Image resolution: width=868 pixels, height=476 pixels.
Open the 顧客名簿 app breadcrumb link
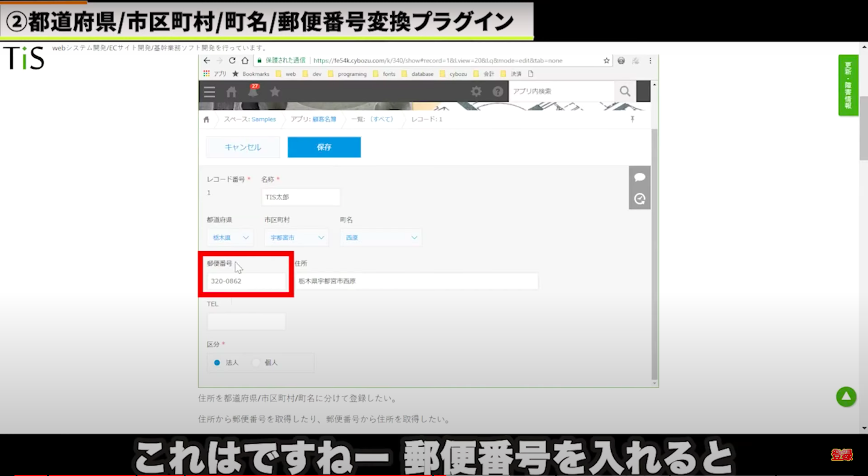[x=324, y=119]
